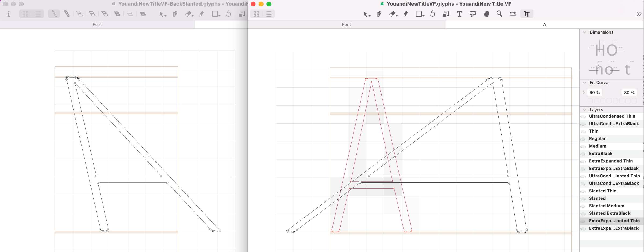The width and height of the screenshot is (644, 252).
Task: Select the TrueType Instructor tool
Action: (x=526, y=14)
